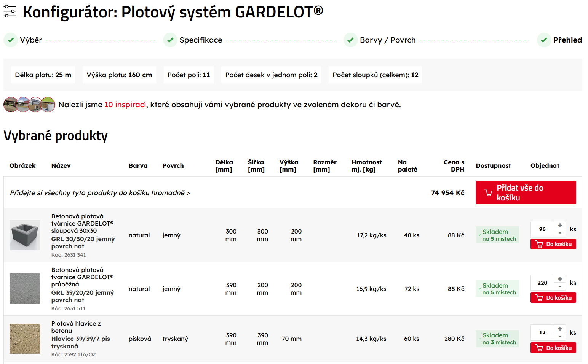Click the green checkmark beside Specifikace
This screenshot has height=364, width=588.
click(170, 40)
